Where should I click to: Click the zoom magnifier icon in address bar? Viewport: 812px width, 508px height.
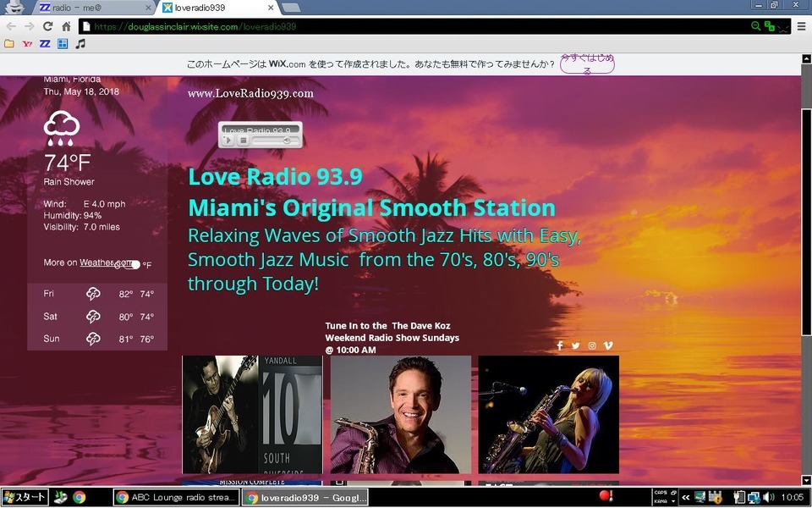click(755, 26)
